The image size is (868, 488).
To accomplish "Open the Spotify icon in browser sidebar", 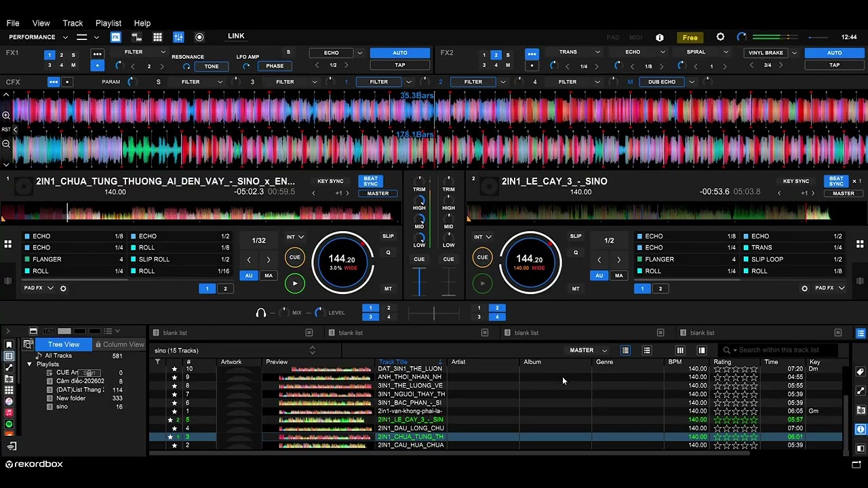I will (x=9, y=424).
